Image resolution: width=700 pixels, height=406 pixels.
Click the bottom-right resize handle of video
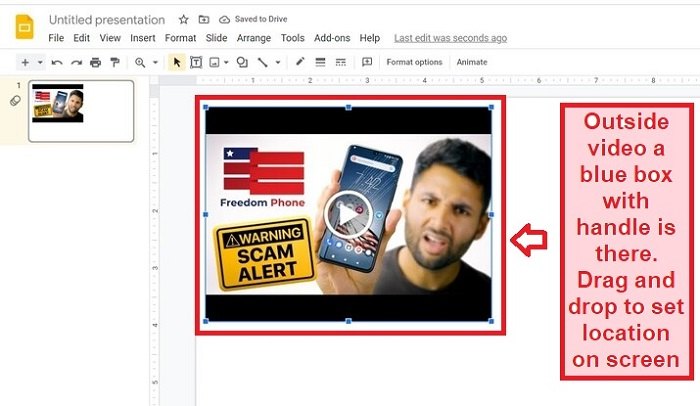coord(492,321)
